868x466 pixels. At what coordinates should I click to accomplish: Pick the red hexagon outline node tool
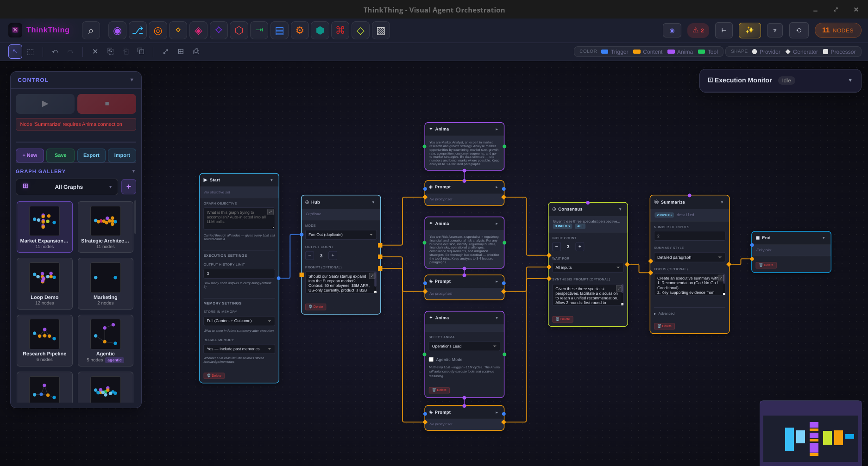[239, 31]
